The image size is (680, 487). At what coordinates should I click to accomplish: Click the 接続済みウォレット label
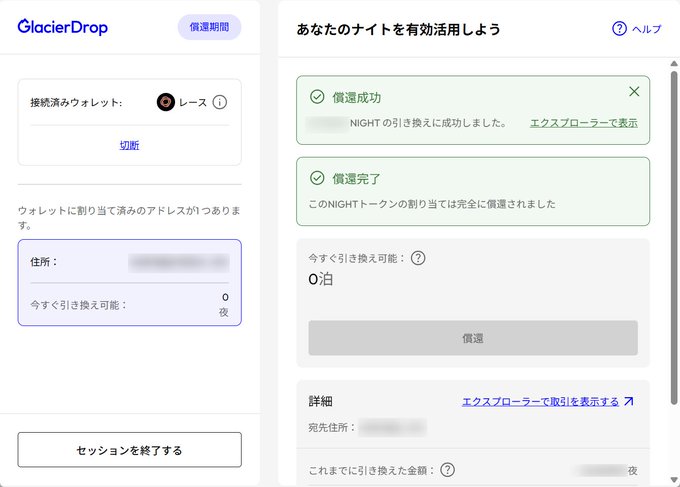pos(76,103)
